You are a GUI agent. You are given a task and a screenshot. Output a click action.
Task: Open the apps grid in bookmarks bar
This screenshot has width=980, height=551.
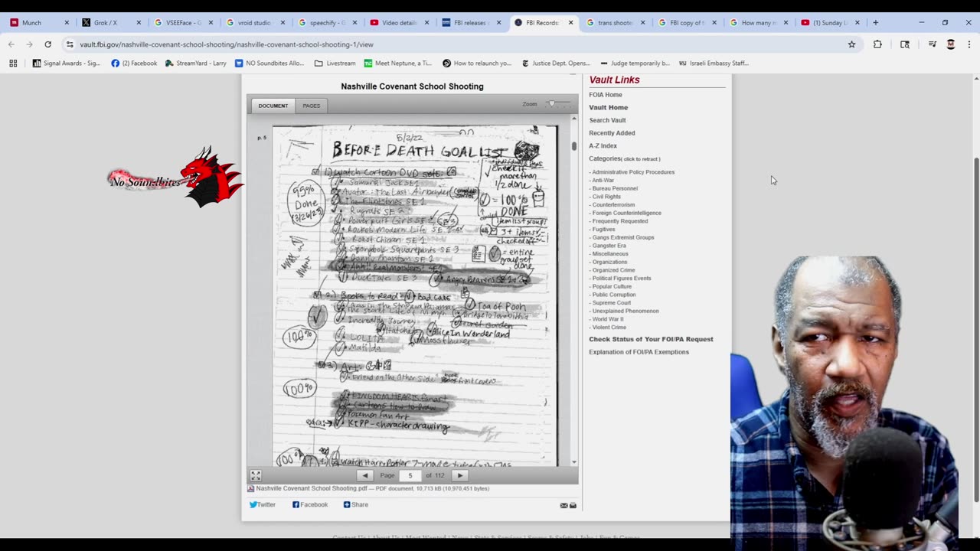point(13,63)
